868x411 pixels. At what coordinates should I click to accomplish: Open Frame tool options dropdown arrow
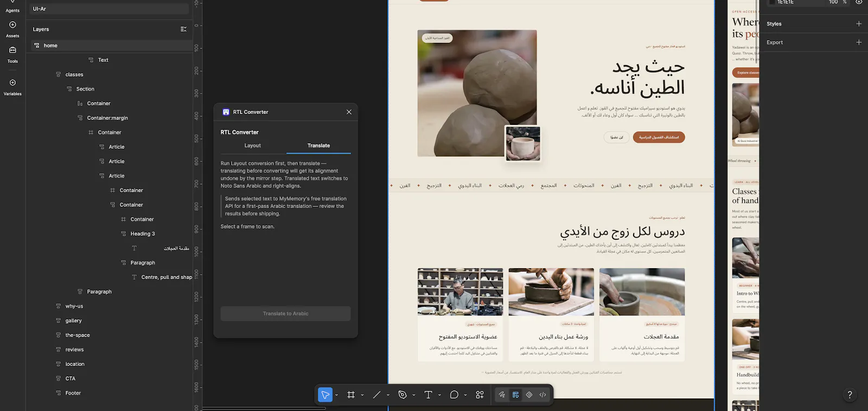[x=362, y=395]
